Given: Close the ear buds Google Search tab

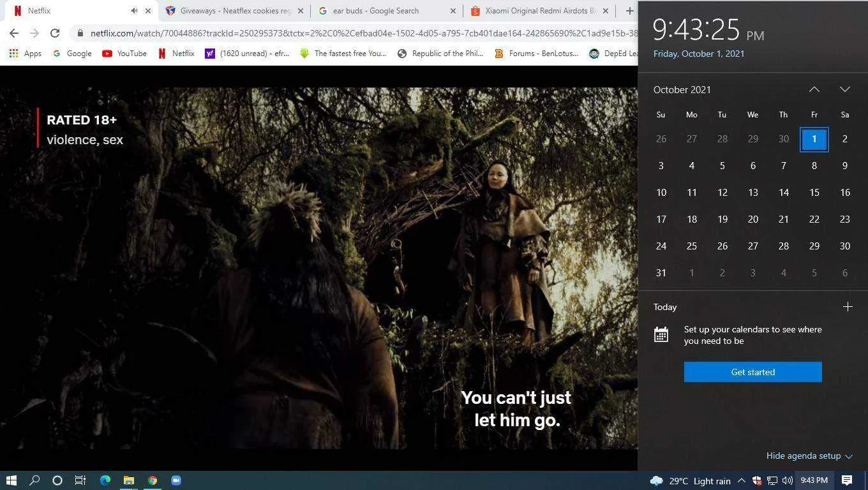Looking at the screenshot, I should pos(453,11).
